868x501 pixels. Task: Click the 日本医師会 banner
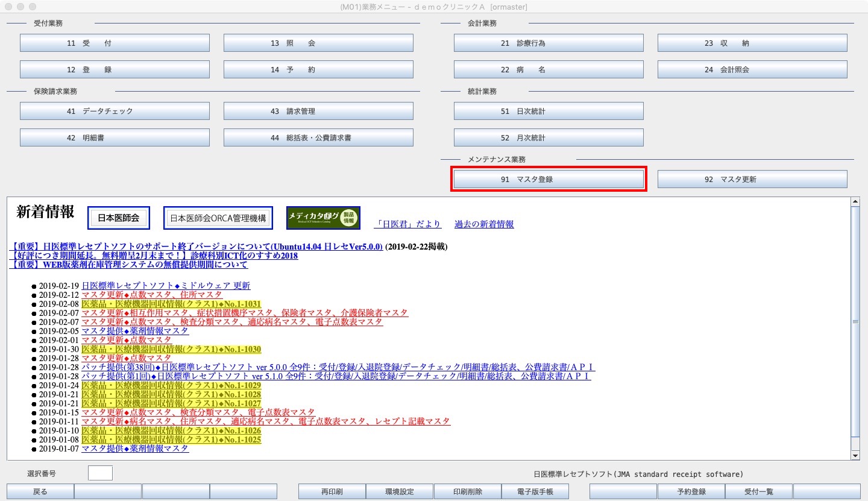118,218
